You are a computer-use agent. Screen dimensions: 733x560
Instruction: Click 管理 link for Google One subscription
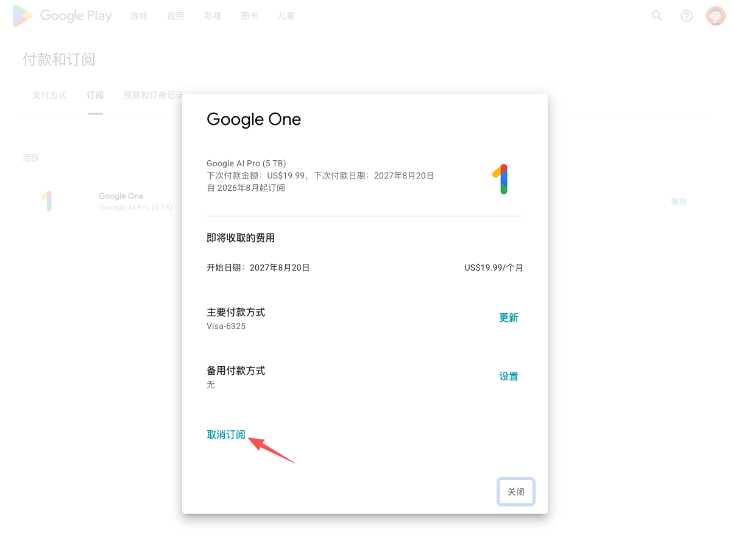(679, 202)
